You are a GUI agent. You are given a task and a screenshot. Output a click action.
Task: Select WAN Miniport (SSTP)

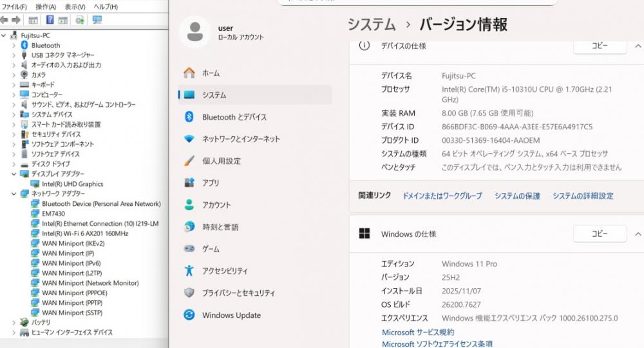pos(72,313)
